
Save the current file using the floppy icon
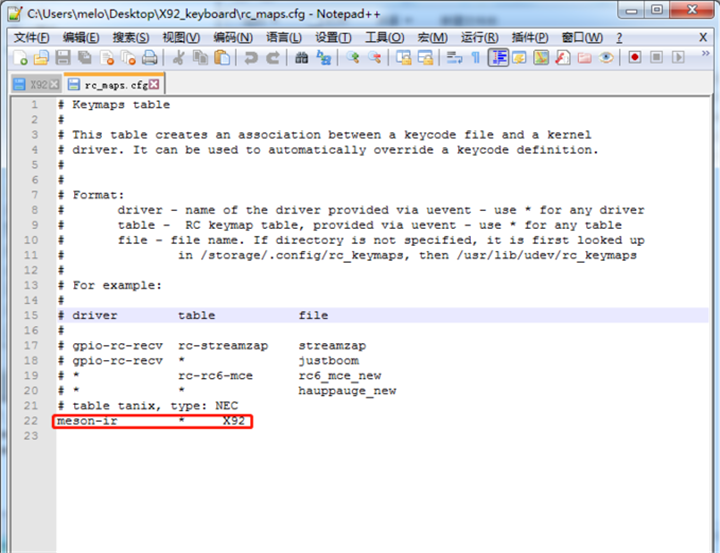pos(63,58)
